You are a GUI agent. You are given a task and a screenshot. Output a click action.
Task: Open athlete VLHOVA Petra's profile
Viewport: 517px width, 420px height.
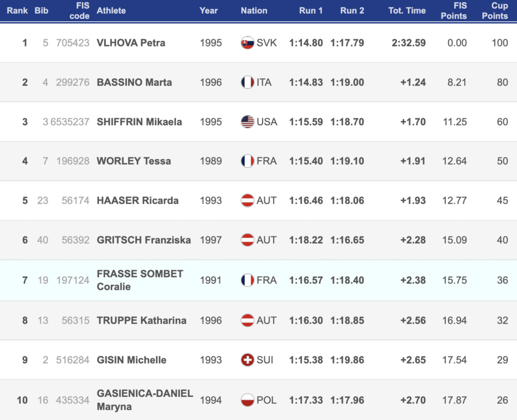click(131, 43)
